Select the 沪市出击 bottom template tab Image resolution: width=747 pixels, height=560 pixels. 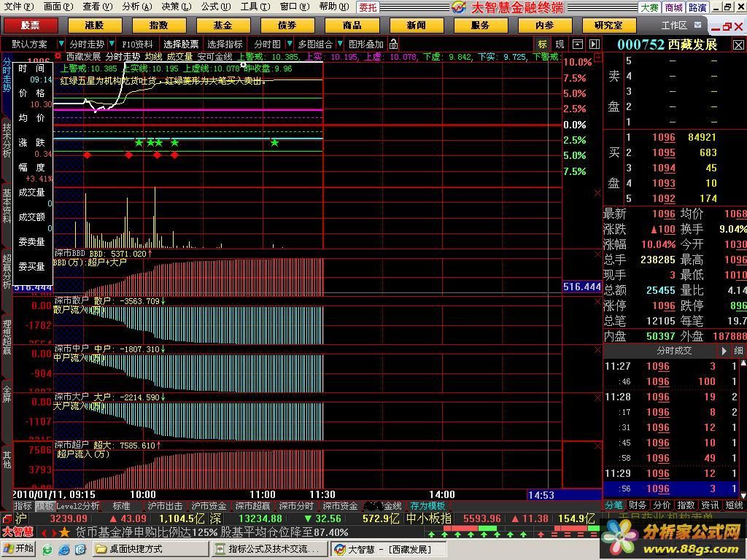[165, 506]
